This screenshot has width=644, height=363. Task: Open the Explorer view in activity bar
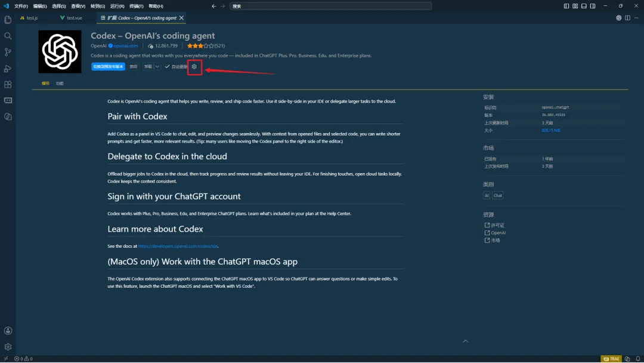8,20
